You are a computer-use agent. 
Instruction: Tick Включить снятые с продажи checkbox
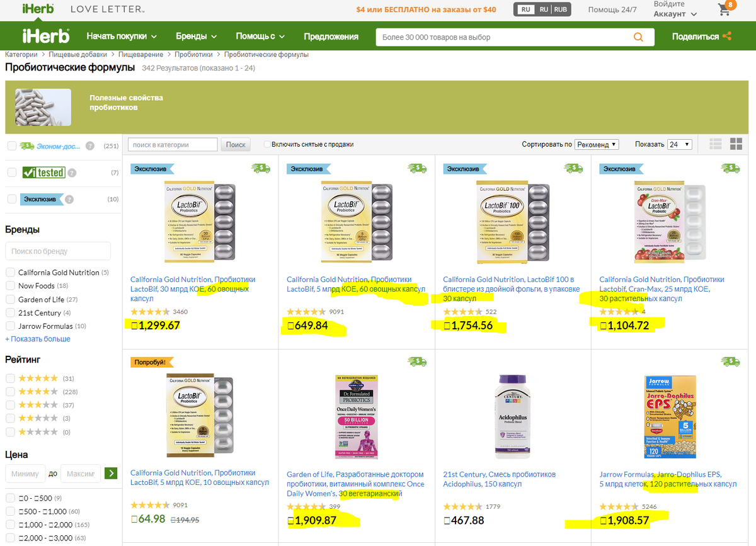[267, 144]
